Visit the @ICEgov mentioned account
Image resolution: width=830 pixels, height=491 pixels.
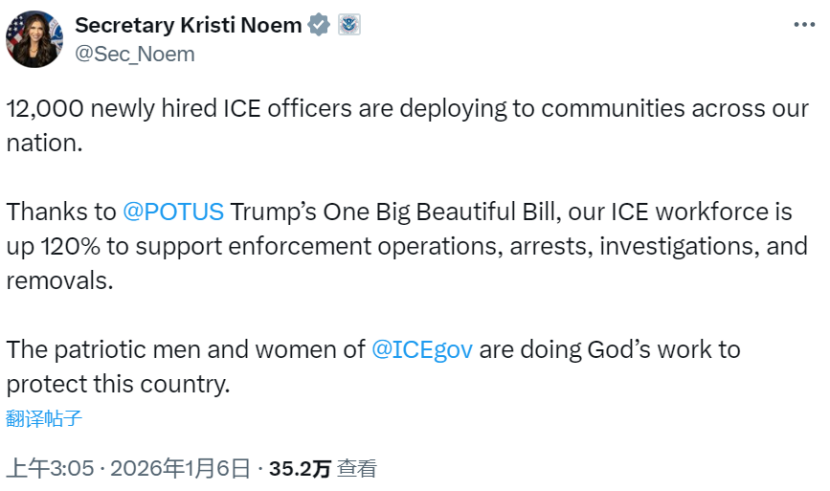click(422, 349)
